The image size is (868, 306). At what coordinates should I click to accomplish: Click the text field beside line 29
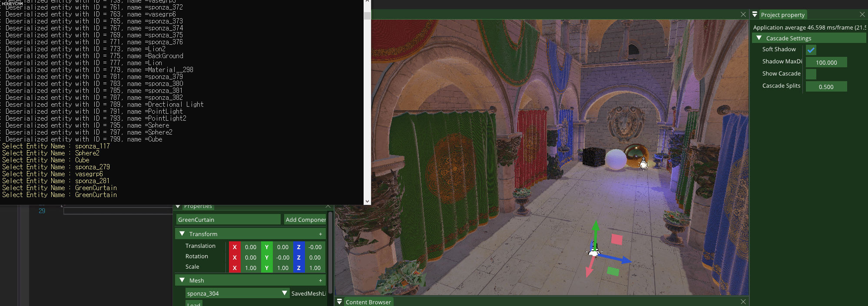[x=118, y=211]
